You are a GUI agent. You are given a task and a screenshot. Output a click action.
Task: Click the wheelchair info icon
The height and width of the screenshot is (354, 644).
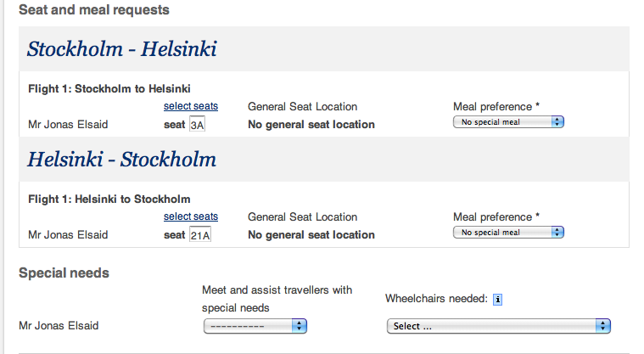click(x=498, y=299)
